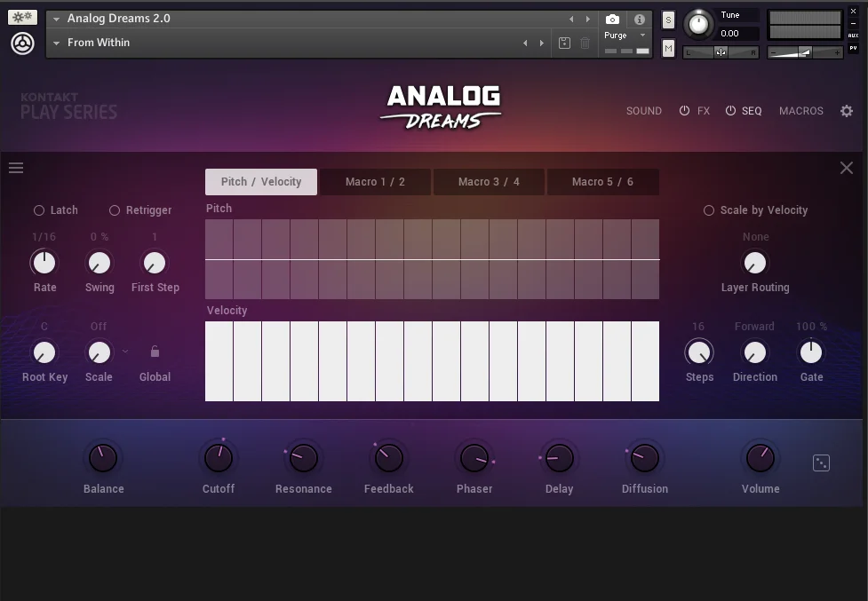Click the camera snapshot icon
Image resolution: width=868 pixels, height=601 pixels.
click(612, 20)
